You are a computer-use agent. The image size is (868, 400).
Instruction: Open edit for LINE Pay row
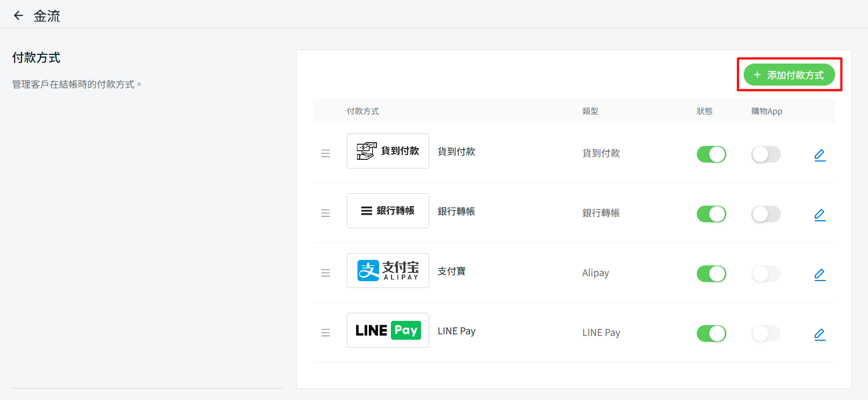coord(820,334)
